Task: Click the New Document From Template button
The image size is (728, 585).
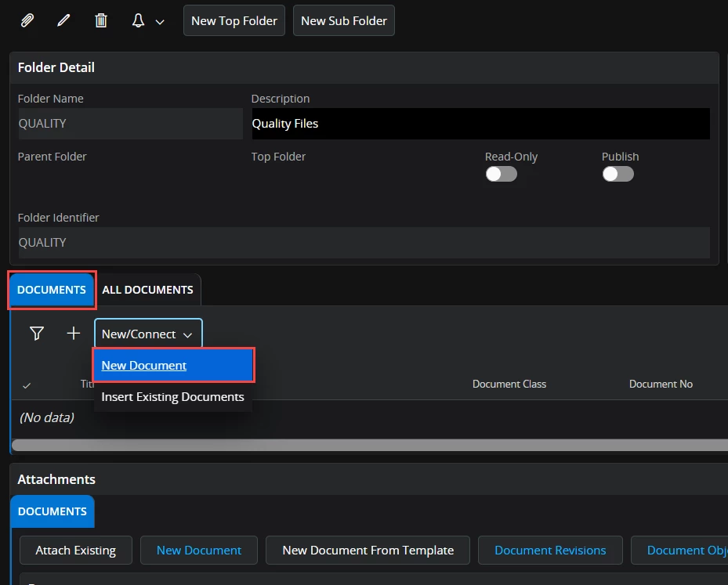Action: pyautogui.click(x=368, y=551)
